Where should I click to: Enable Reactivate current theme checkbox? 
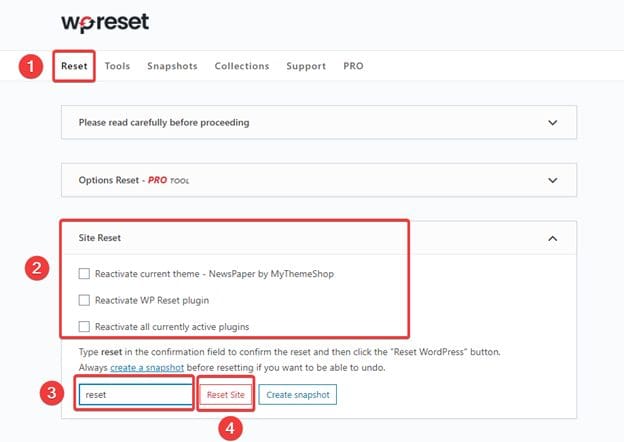85,274
